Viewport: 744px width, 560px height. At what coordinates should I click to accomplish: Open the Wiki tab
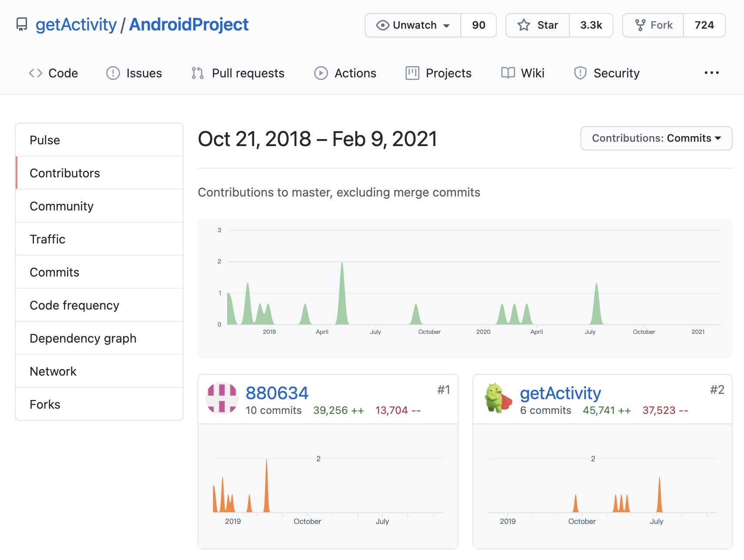523,73
